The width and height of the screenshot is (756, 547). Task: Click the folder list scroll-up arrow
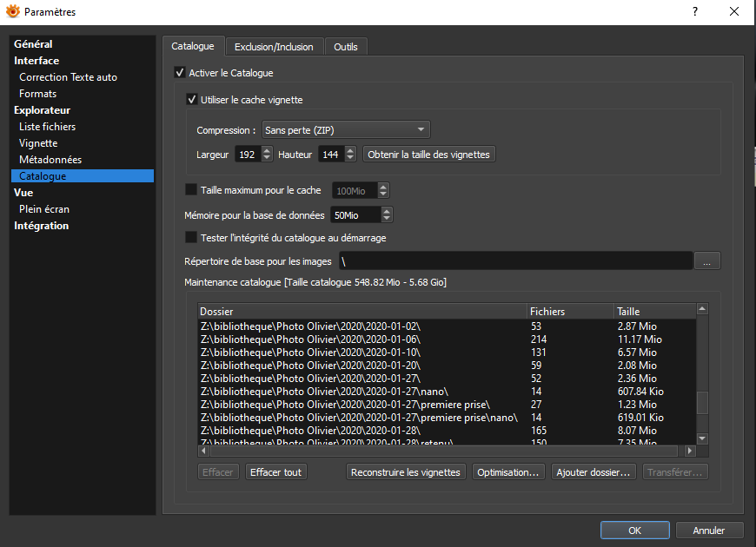(702, 308)
